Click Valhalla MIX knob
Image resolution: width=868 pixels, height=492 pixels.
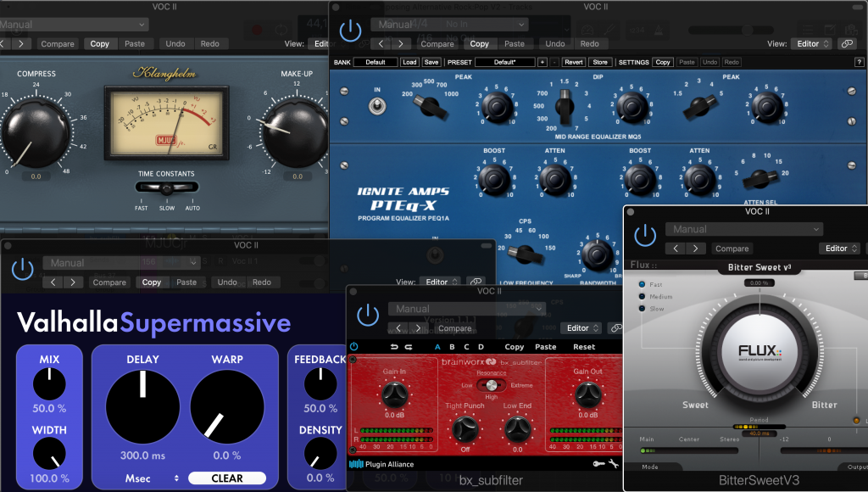pos(49,384)
